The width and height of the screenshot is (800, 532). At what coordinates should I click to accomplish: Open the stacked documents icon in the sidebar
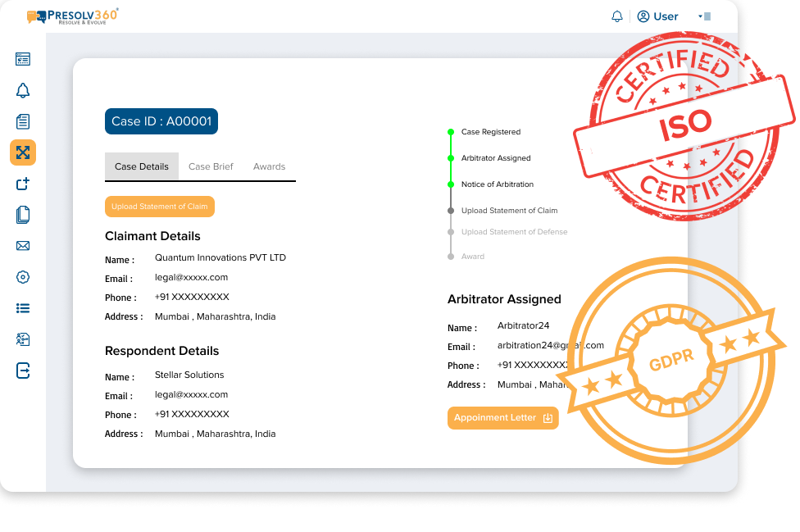(x=23, y=215)
